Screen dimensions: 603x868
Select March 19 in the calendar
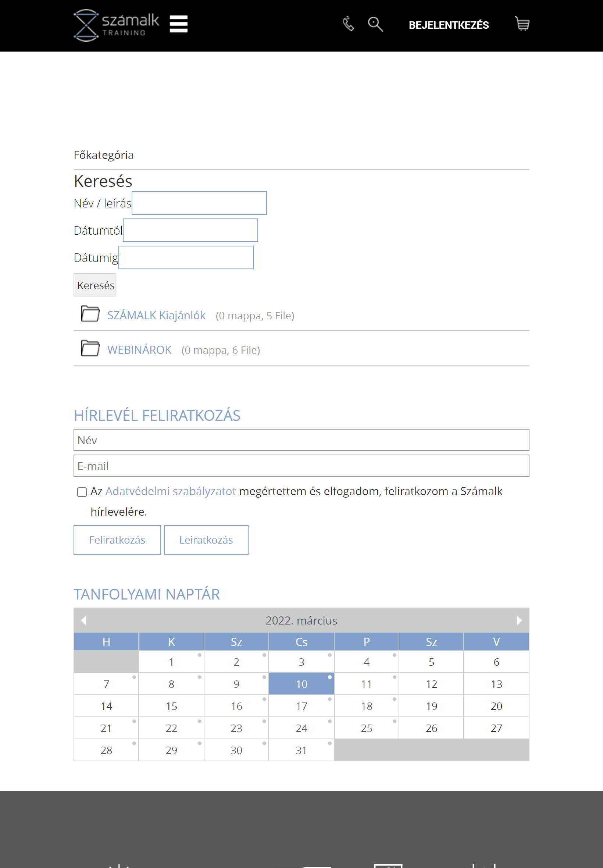click(x=431, y=706)
